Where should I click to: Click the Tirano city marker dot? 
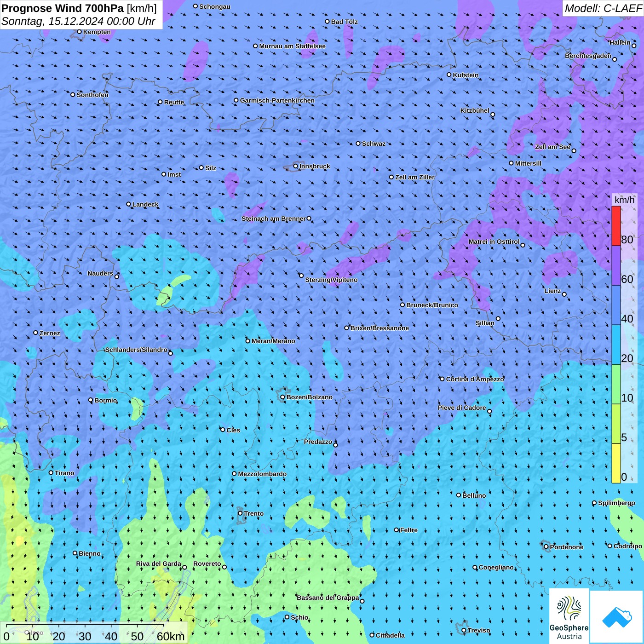(51, 473)
